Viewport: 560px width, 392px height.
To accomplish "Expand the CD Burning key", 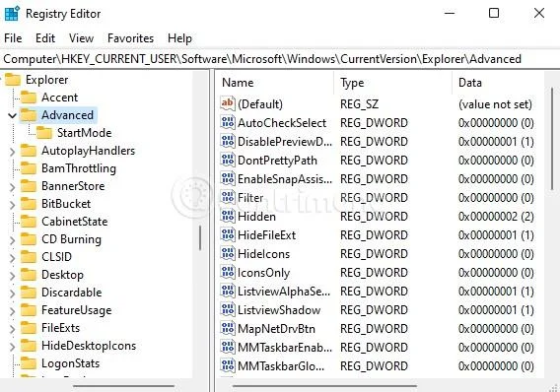I will 12,240.
